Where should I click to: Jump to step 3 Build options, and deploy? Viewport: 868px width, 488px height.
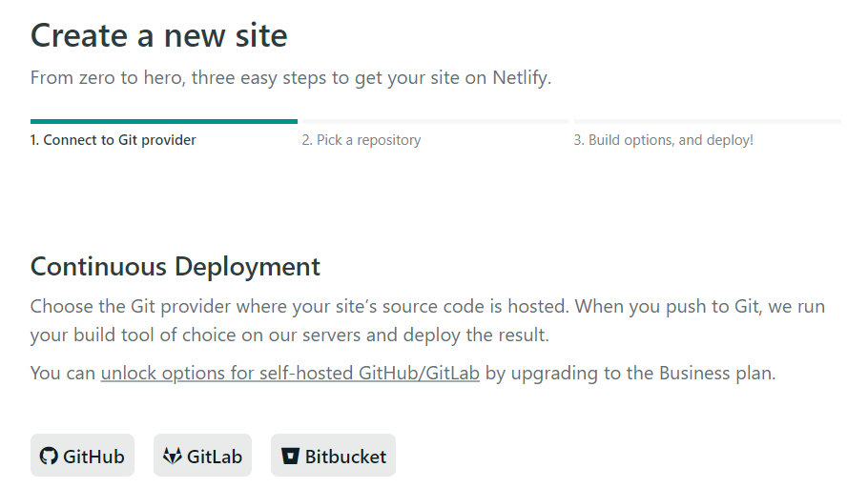(x=663, y=140)
